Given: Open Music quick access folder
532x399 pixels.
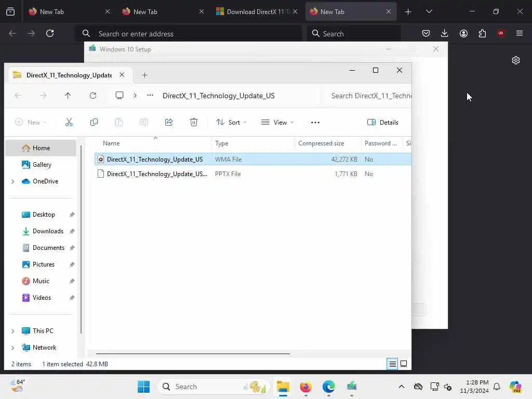Looking at the screenshot, I should coord(41,281).
